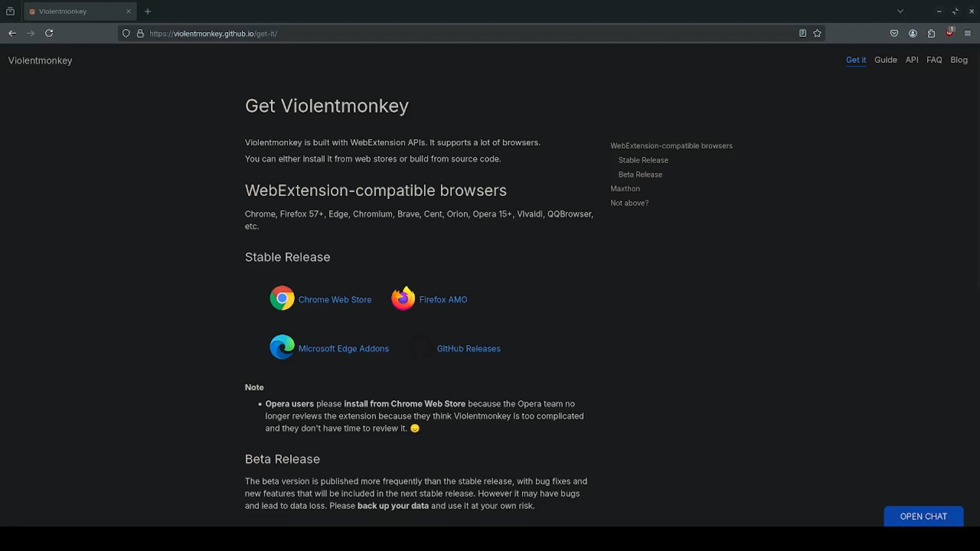Click the OPEN CHAT button
The height and width of the screenshot is (551, 980).
[x=923, y=516]
